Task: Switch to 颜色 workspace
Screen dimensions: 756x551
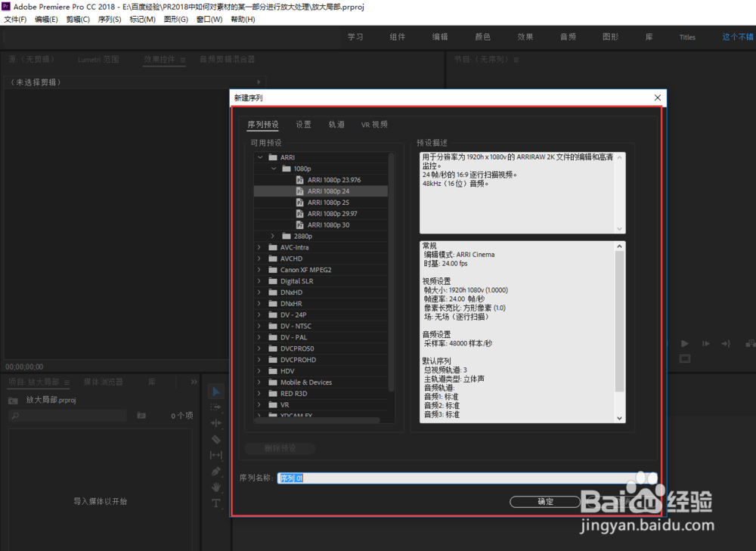Action: tap(482, 37)
